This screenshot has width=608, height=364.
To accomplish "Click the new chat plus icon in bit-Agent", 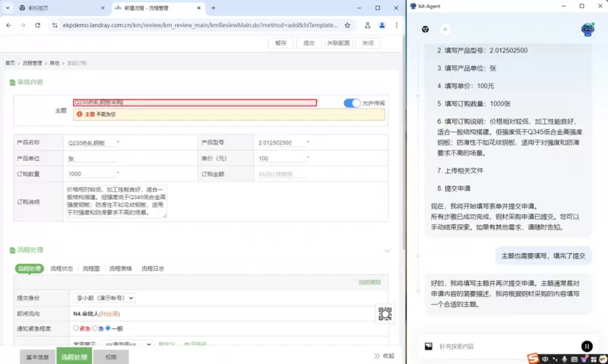I will click(445, 30).
